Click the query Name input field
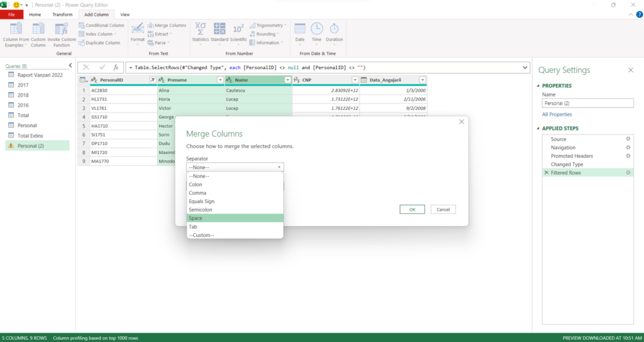The width and height of the screenshot is (644, 342). pyautogui.click(x=588, y=104)
